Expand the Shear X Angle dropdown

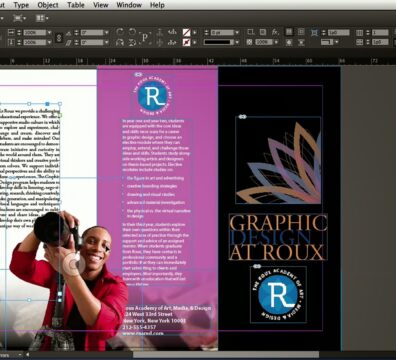point(107,42)
